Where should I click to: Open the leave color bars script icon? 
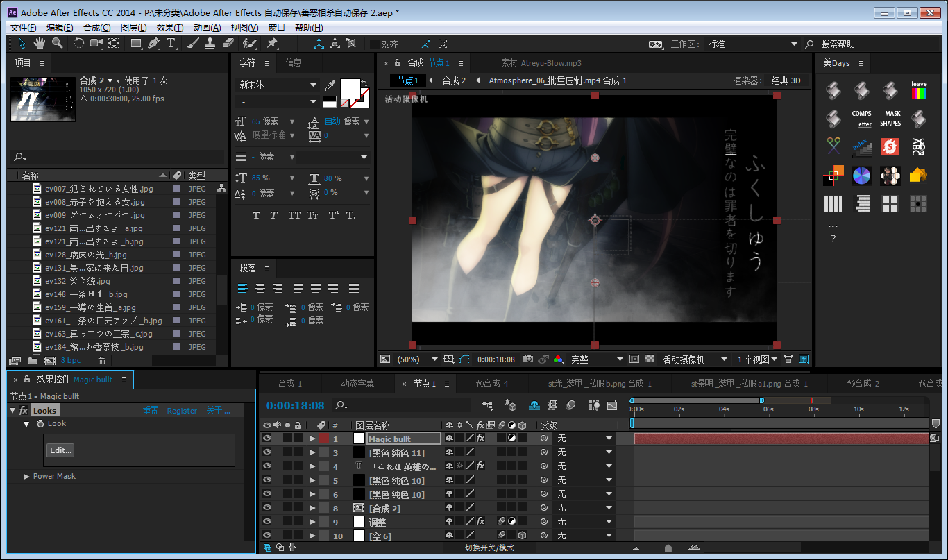click(x=918, y=90)
